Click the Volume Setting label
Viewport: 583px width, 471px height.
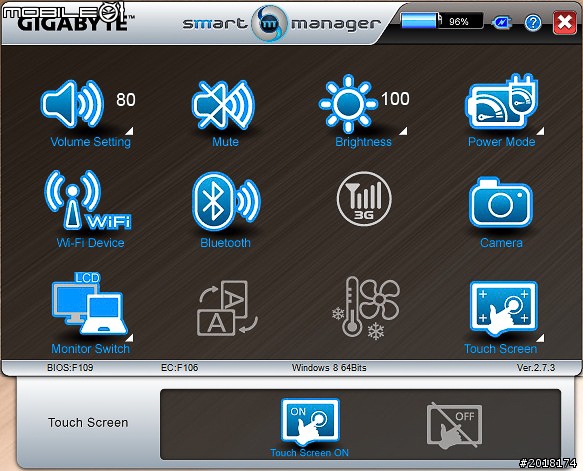pos(90,142)
